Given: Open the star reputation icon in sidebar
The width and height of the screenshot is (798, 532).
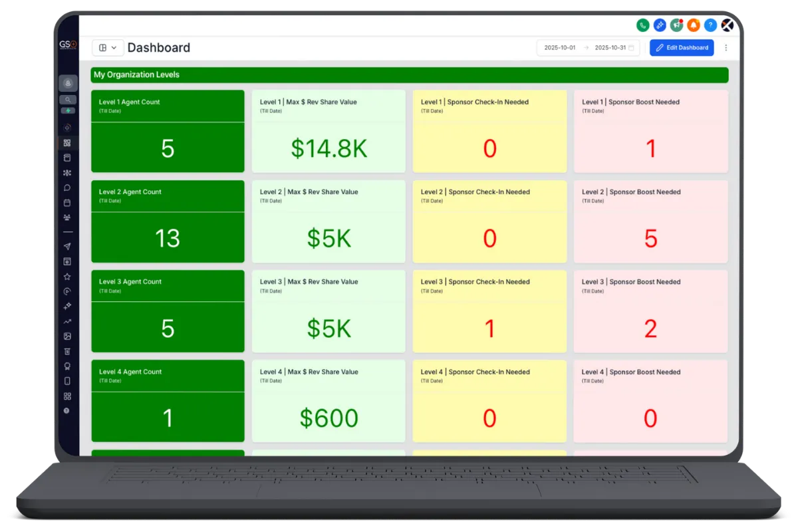Looking at the screenshot, I should [x=67, y=277].
